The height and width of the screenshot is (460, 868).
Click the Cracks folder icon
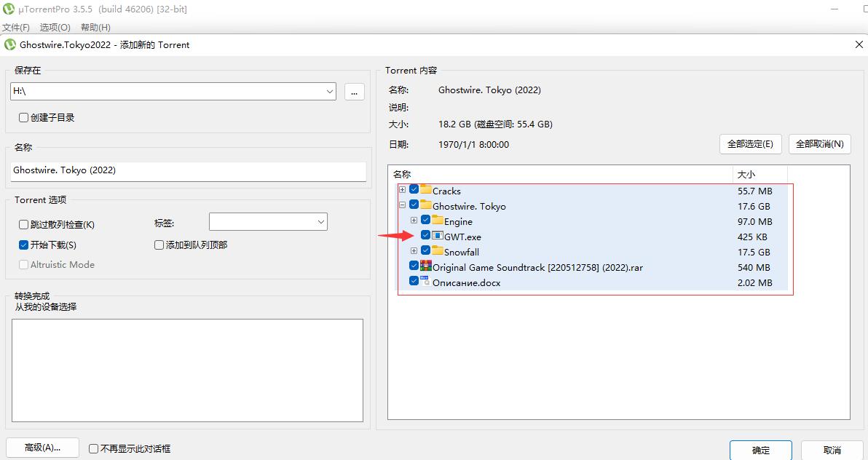click(x=426, y=191)
